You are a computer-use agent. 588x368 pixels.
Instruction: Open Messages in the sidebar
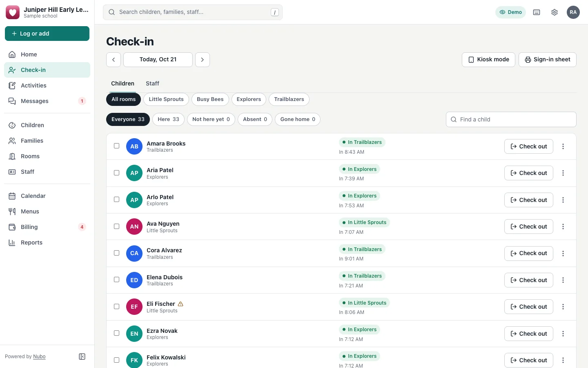[x=47, y=101]
